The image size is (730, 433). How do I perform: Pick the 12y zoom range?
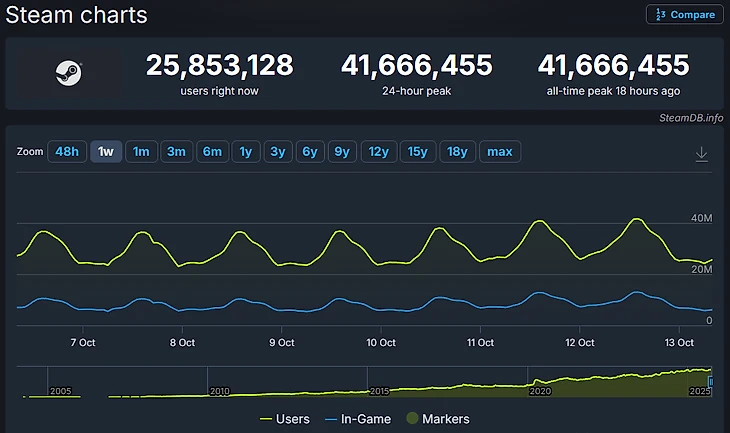[378, 152]
